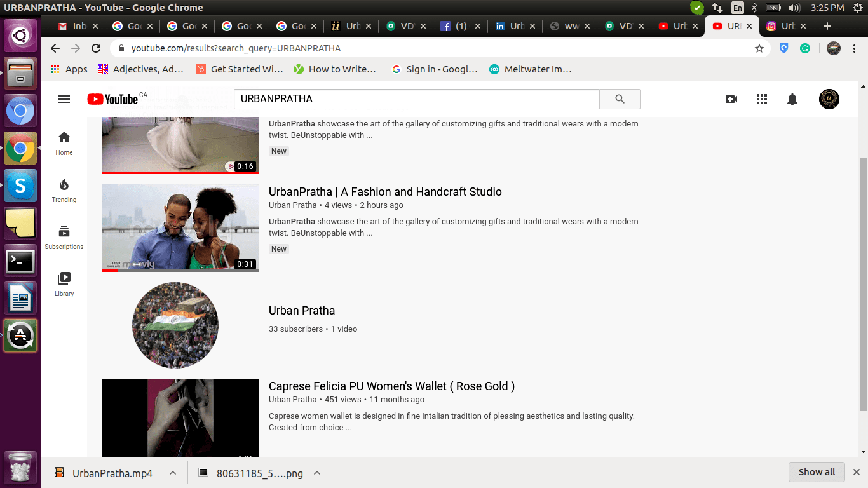Close the downloads bar
This screenshot has width=868, height=488.
[856, 472]
